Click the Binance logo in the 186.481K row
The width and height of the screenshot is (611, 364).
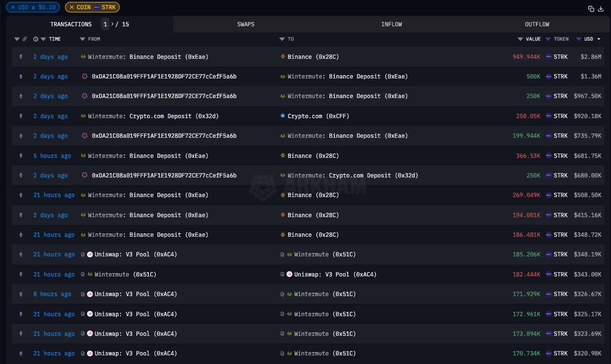pyautogui.click(x=283, y=235)
